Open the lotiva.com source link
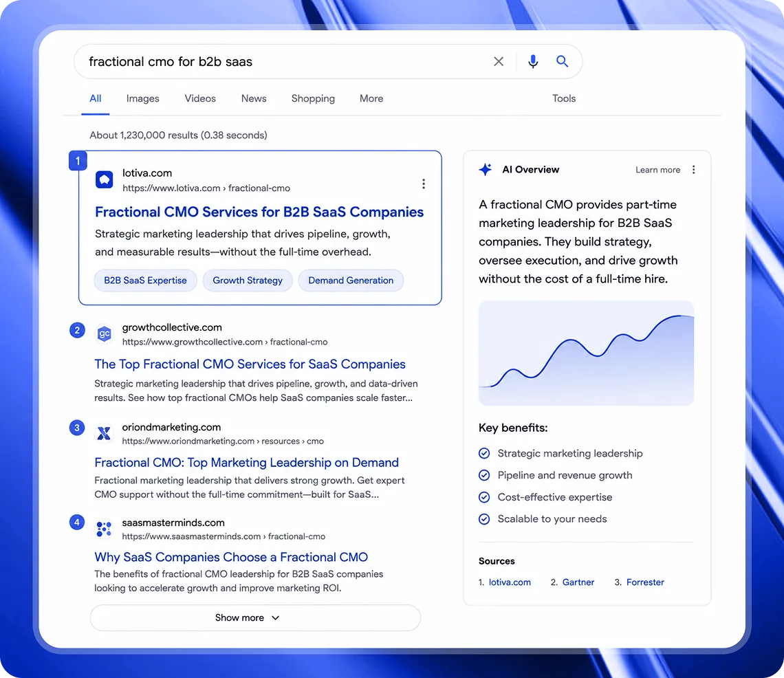Screen dimensions: 784x678 tap(510, 582)
